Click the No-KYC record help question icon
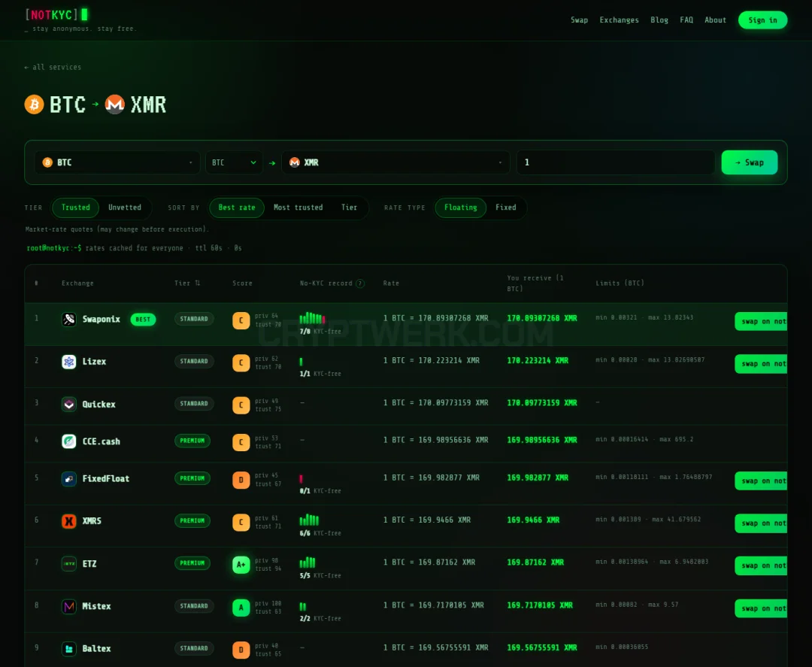 coord(360,283)
